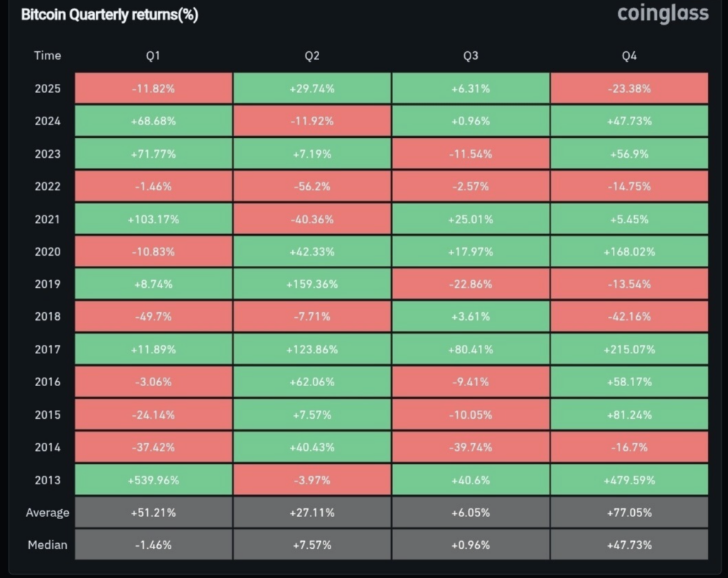Click the Average Q4 value +77.05%

pos(629,513)
